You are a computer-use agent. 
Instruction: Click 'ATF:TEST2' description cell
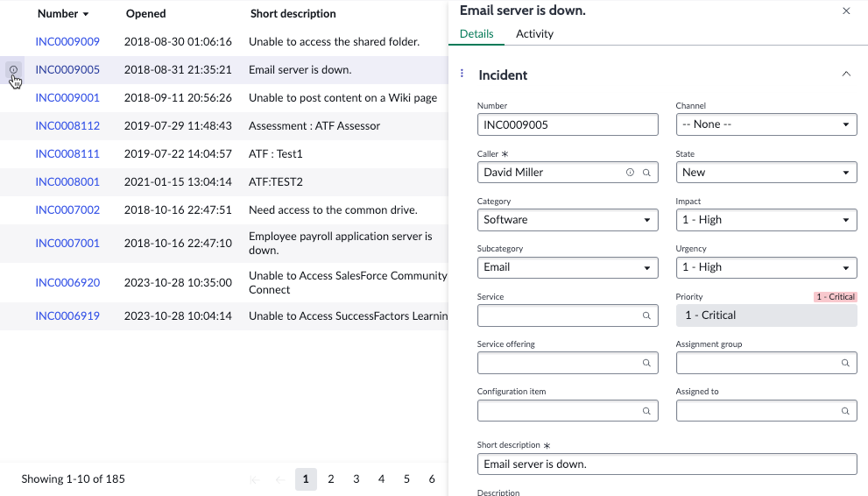pyautogui.click(x=276, y=182)
